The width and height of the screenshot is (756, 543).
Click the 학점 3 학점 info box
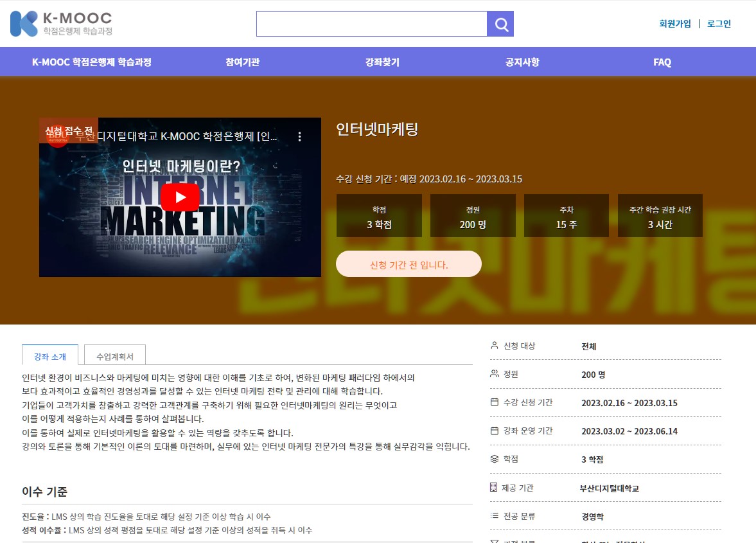point(379,215)
